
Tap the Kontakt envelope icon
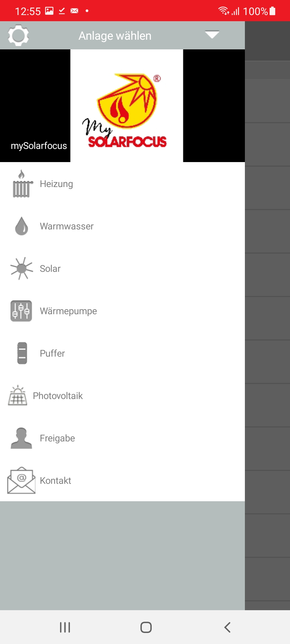coord(21,480)
